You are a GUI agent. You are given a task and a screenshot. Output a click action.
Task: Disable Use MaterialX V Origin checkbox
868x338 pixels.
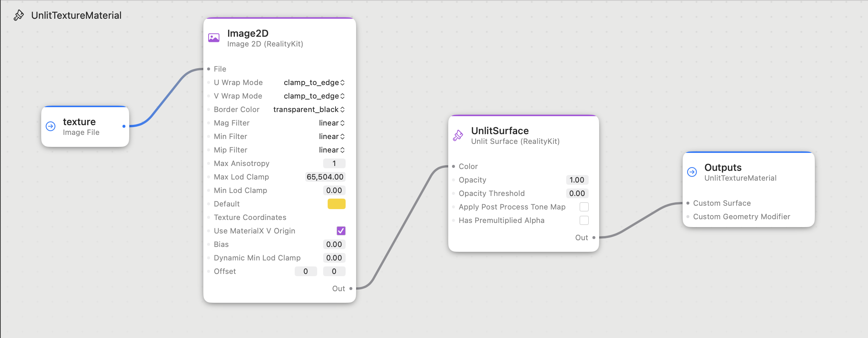pos(341,231)
